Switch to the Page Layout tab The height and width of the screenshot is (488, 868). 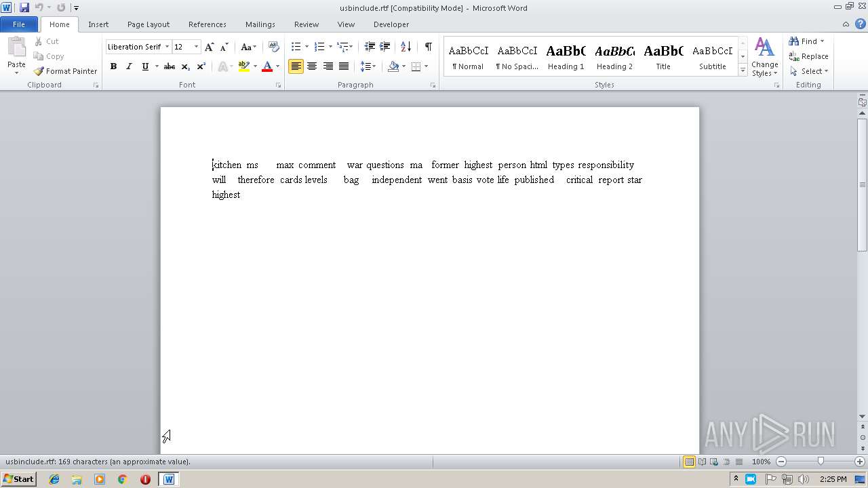point(149,24)
